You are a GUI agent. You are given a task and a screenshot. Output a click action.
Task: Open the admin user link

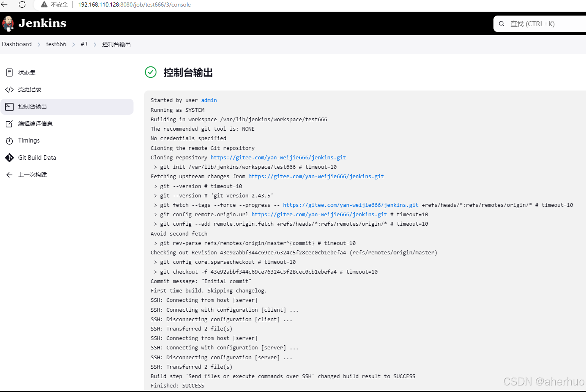coord(209,100)
